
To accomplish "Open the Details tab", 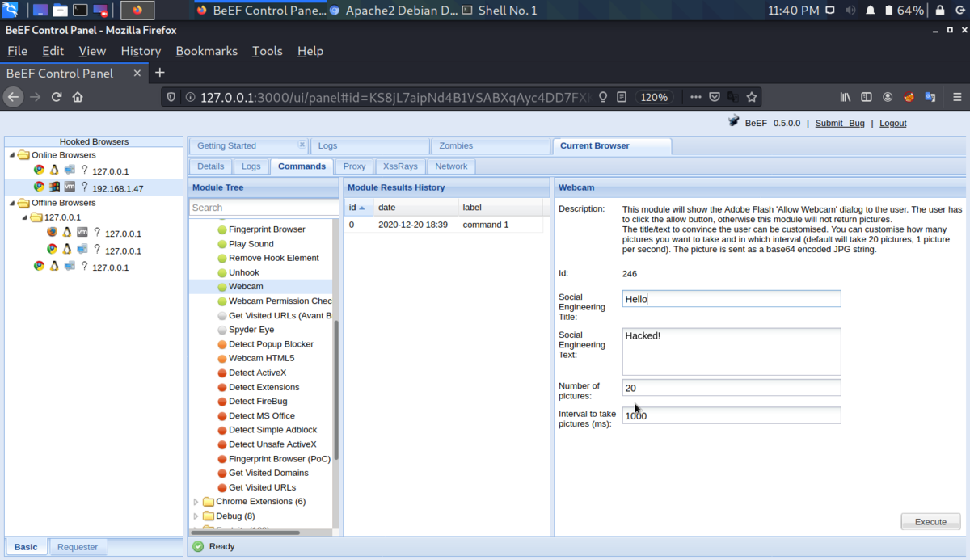I will coord(210,166).
